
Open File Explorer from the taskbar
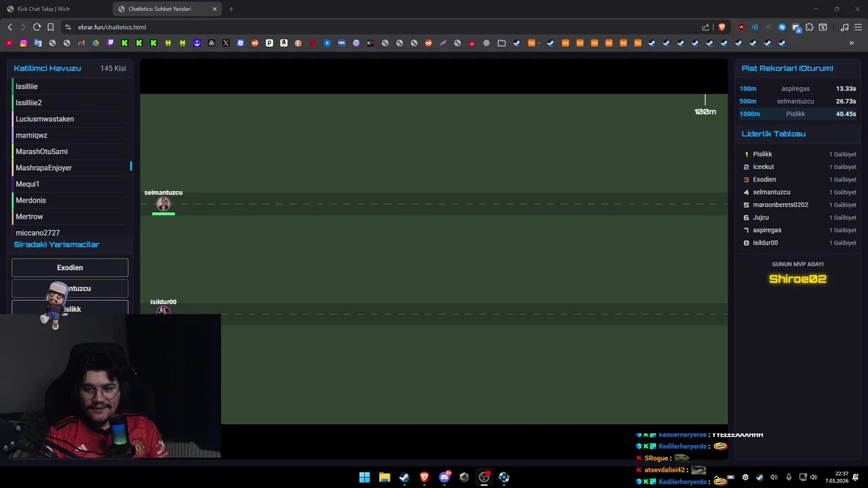(384, 477)
